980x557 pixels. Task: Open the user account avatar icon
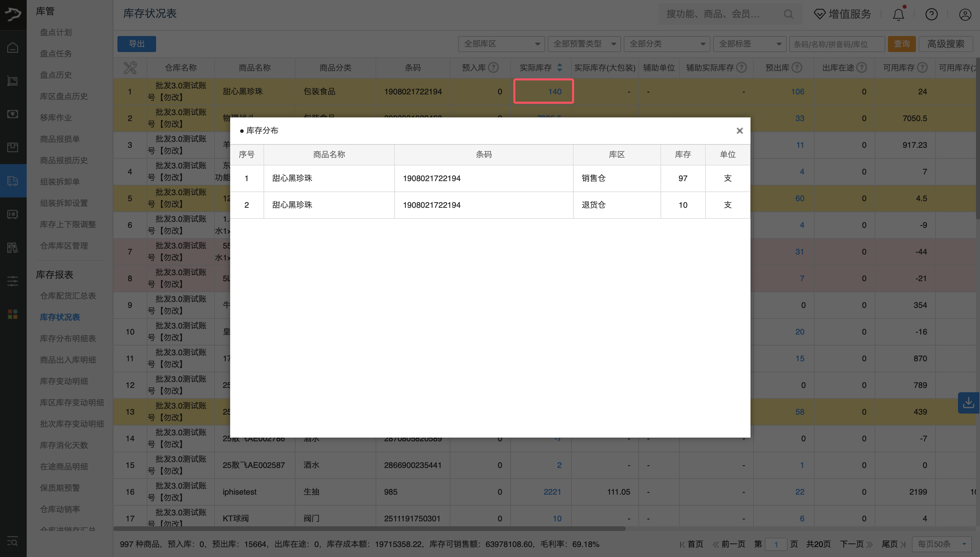(x=965, y=14)
